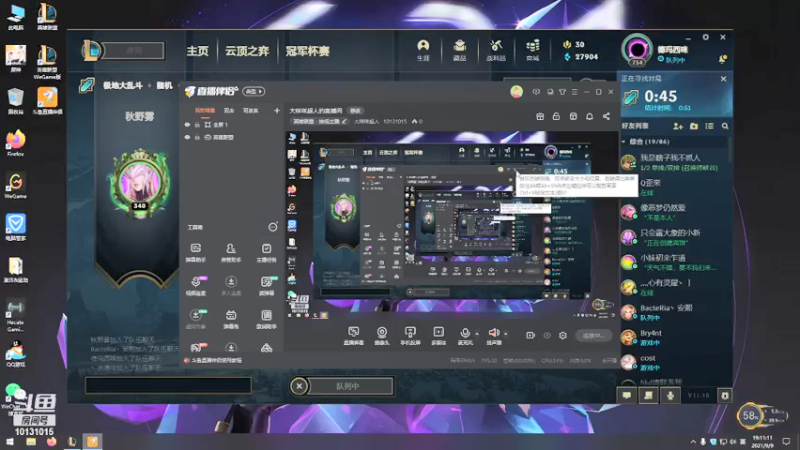Viewport: 800px width, 450px height.
Task: Select friend cost
Action: (675, 362)
